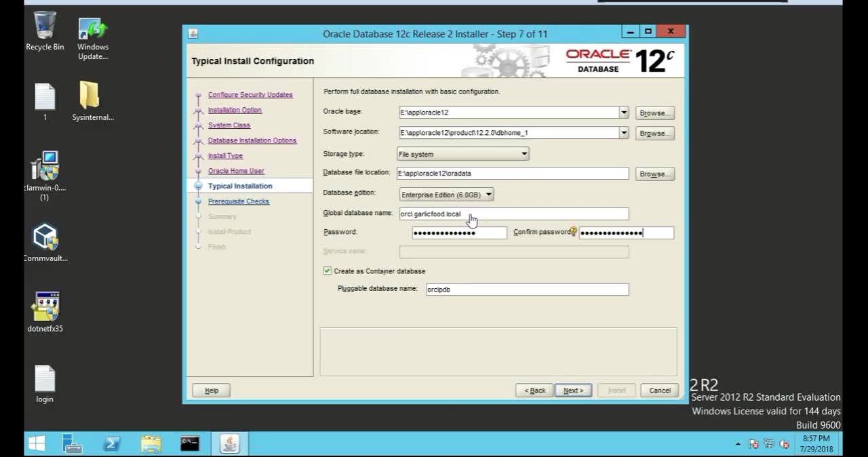Image resolution: width=868 pixels, height=457 pixels.
Task: Click the Next button
Action: point(573,391)
